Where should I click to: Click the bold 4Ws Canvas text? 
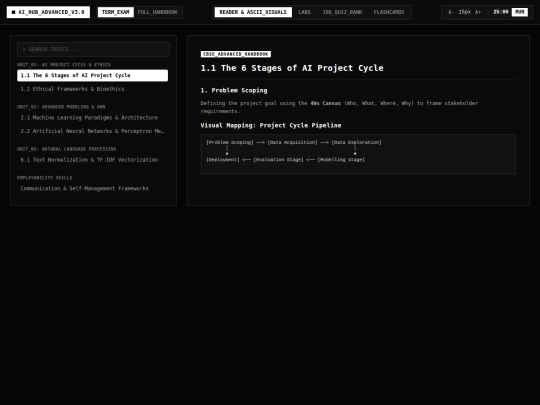[325, 103]
